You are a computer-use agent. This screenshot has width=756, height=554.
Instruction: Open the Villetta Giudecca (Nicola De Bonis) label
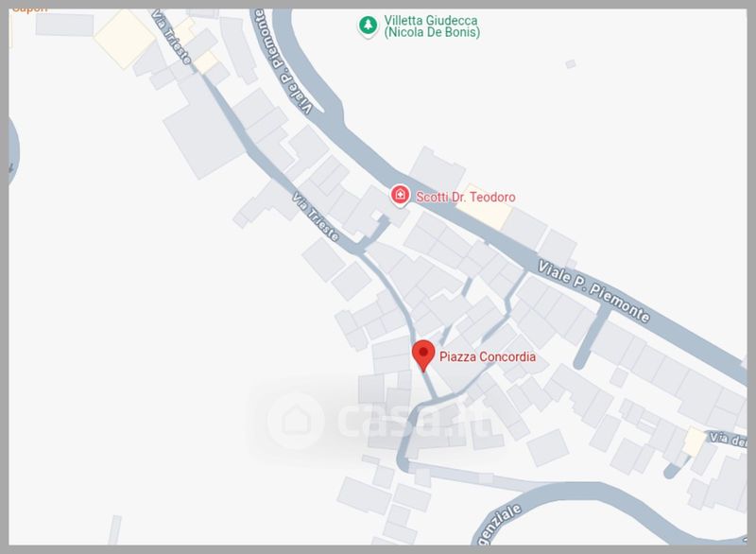coord(432,26)
